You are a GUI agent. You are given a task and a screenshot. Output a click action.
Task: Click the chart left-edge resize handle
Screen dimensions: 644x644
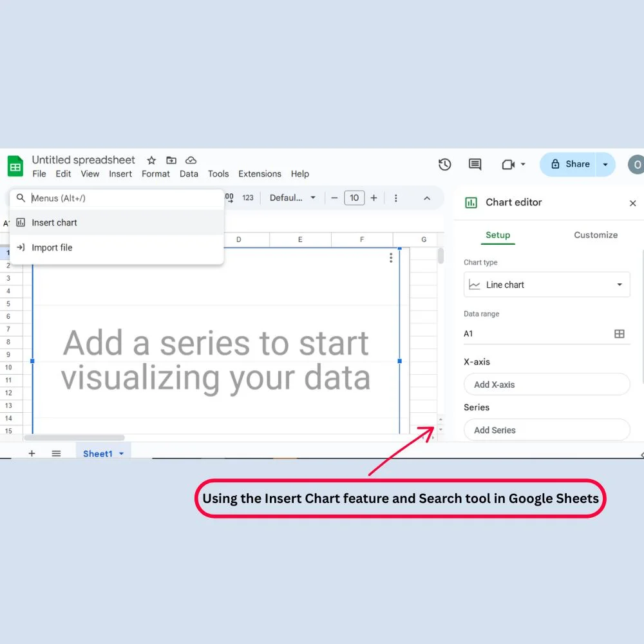point(32,361)
